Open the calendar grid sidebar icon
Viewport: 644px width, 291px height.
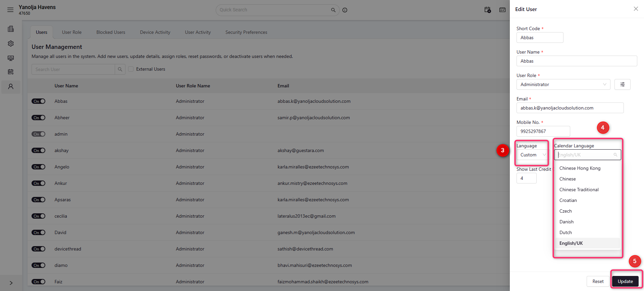coord(11,72)
